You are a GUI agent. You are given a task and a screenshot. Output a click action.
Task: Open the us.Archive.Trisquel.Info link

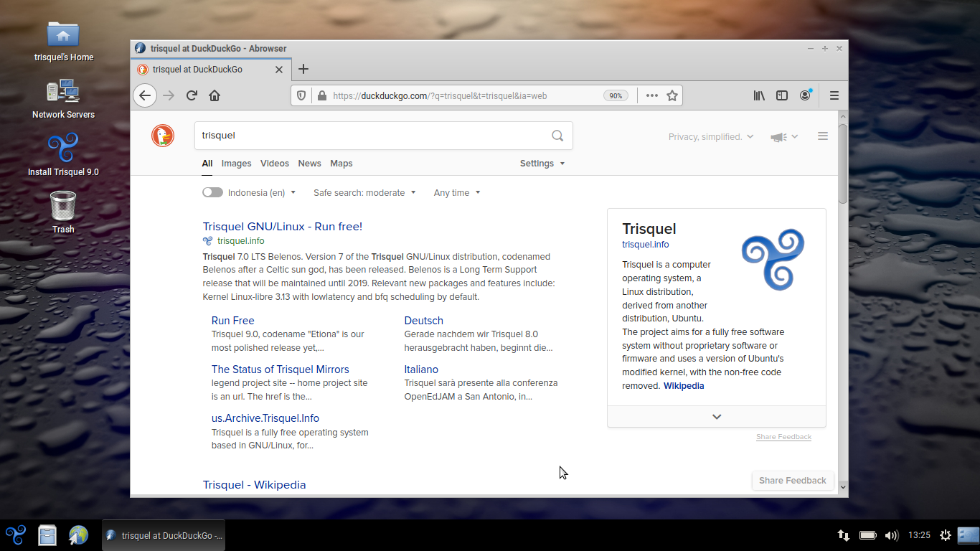point(265,418)
